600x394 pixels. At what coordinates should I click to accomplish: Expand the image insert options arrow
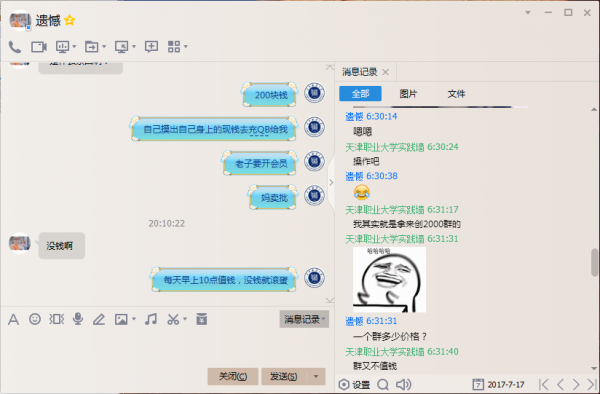point(134,319)
